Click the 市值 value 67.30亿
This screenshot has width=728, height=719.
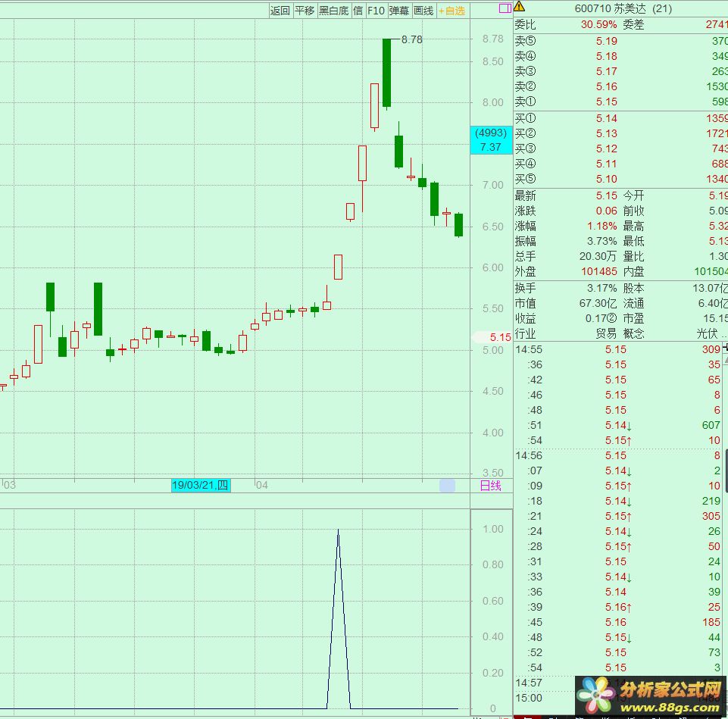[598, 303]
